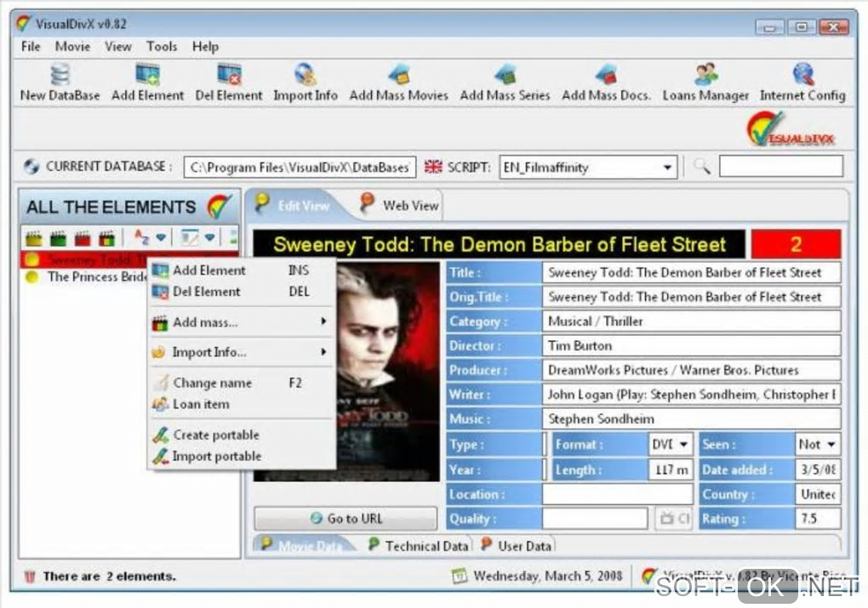Choose Loan item in context menu
The height and width of the screenshot is (608, 868).
coord(243,405)
